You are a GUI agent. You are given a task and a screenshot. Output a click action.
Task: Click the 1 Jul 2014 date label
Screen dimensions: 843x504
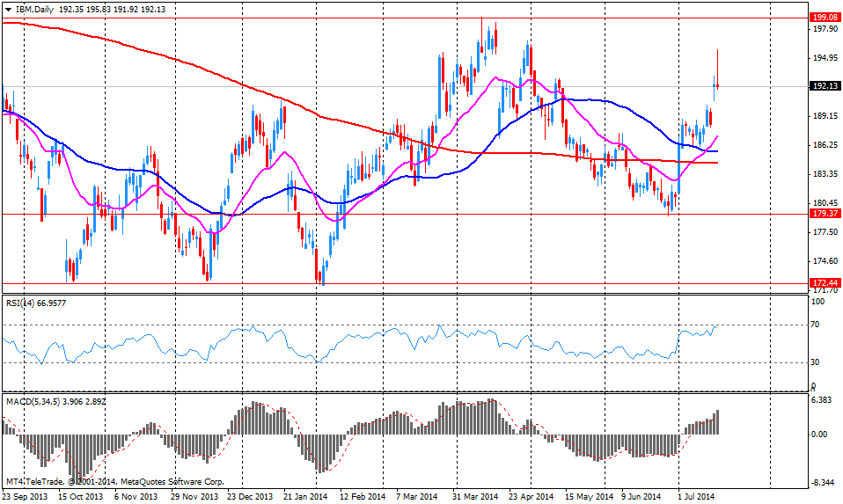click(x=698, y=497)
